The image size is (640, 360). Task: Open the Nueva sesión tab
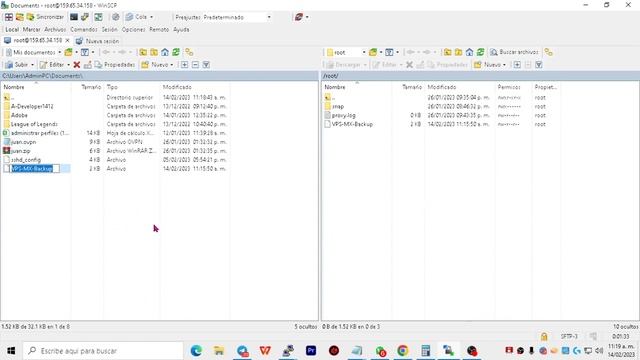tap(98, 41)
